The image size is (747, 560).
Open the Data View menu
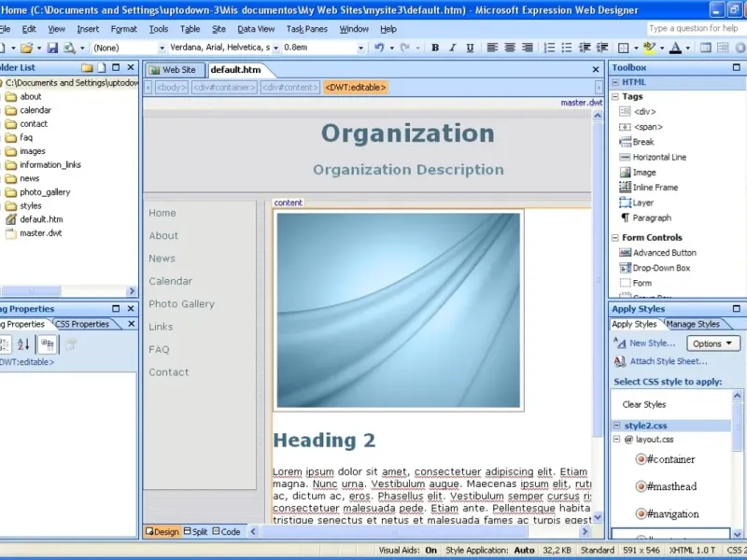coord(256,29)
